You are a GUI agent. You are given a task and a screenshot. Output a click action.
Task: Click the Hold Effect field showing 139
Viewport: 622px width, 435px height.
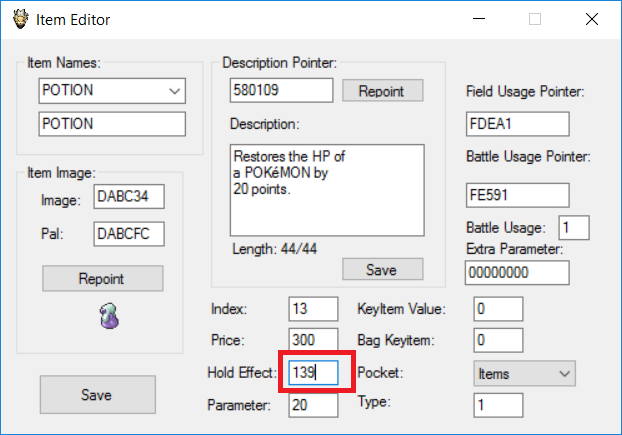313,373
